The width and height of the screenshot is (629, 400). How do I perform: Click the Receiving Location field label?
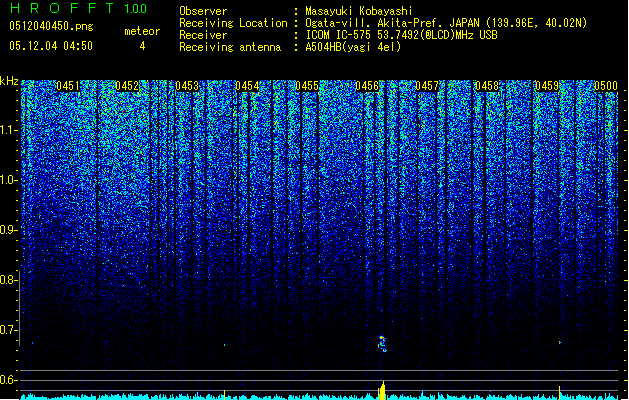coord(233,23)
